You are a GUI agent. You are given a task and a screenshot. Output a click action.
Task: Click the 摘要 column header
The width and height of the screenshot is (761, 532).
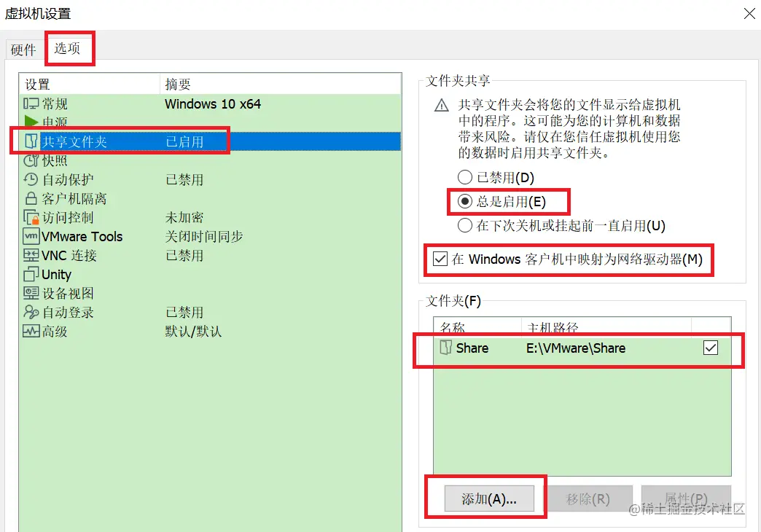pyautogui.click(x=281, y=84)
